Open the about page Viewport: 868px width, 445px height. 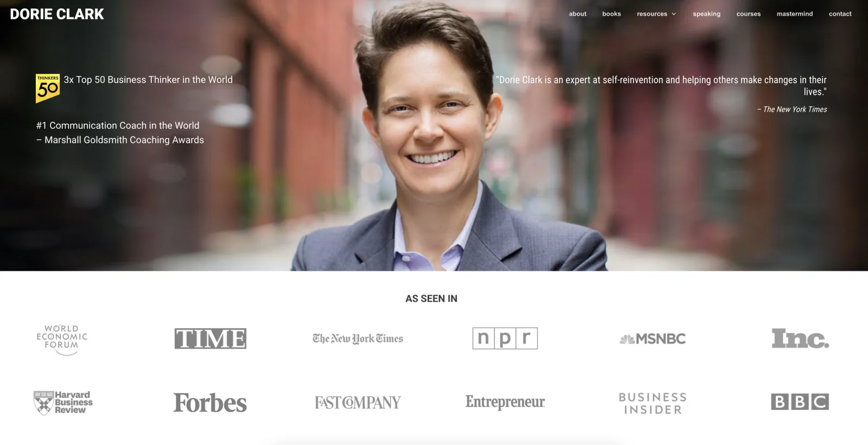578,14
